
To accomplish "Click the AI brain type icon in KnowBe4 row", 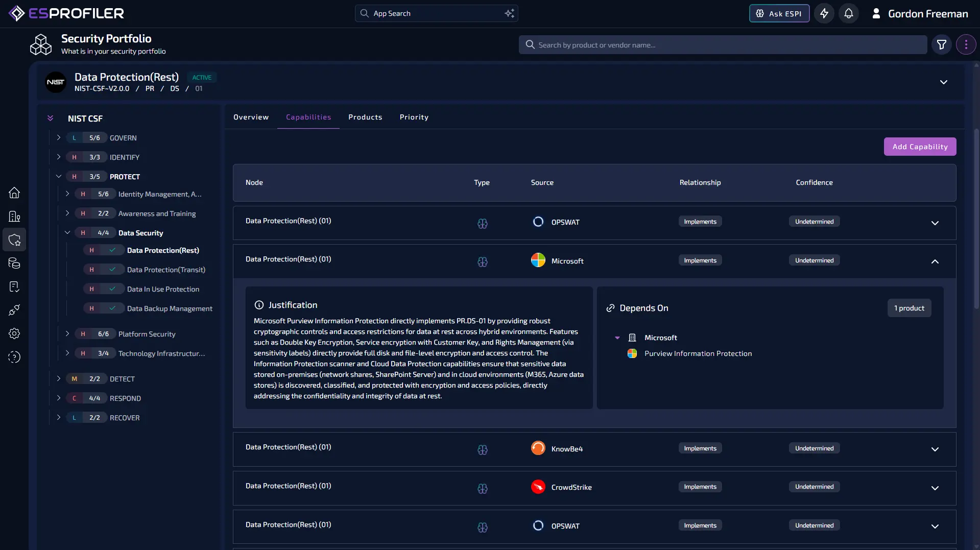I will coord(483,450).
